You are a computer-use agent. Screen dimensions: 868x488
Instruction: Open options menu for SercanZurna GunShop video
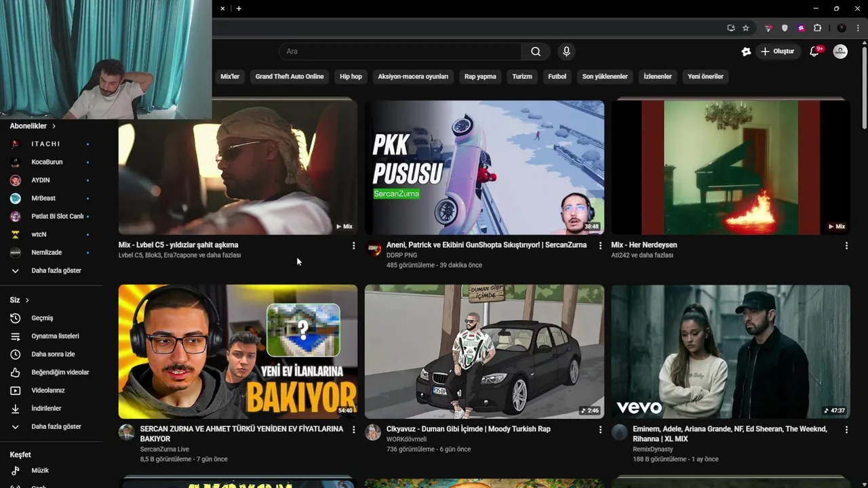pyautogui.click(x=600, y=245)
